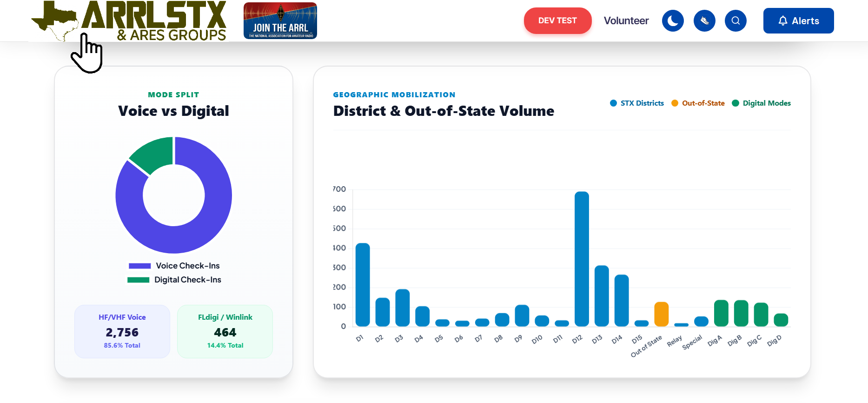Open the Alerts bell button
The width and height of the screenshot is (868, 403).
798,21
